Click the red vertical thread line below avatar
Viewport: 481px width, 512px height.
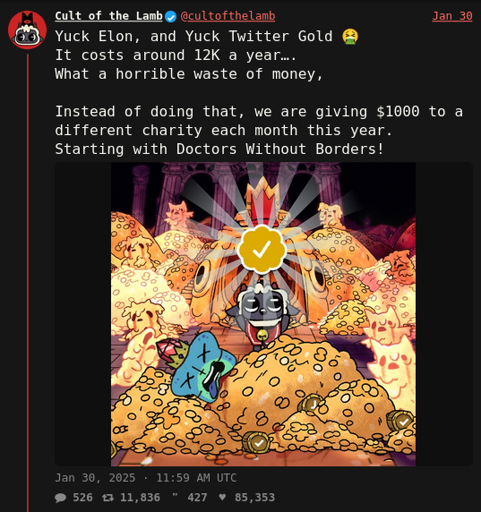pyautogui.click(x=28, y=283)
